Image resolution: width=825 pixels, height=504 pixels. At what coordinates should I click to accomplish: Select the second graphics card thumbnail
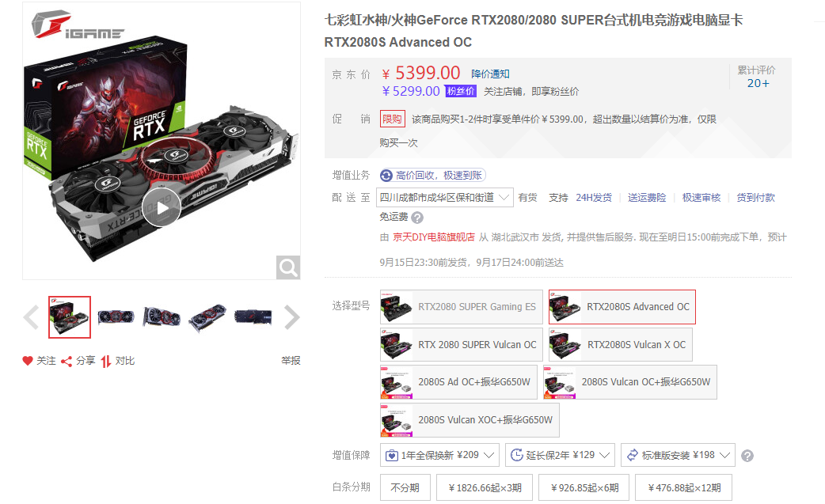click(x=116, y=317)
